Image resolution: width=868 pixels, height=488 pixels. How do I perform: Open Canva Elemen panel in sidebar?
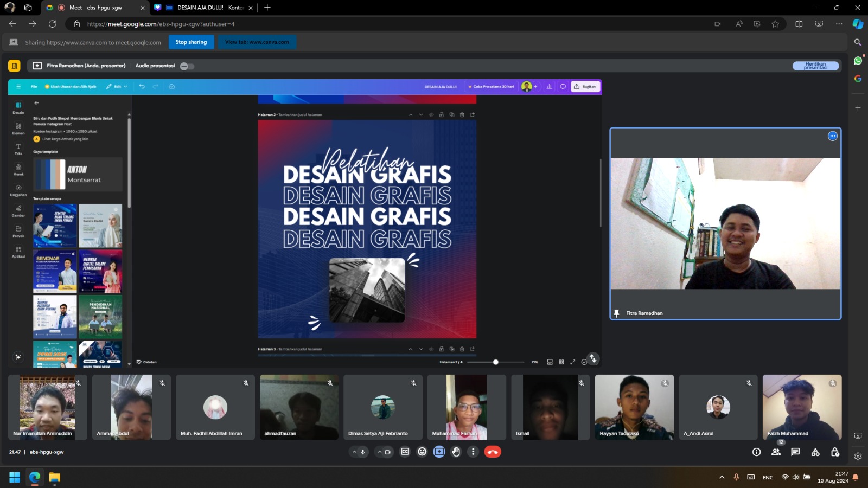coord(18,129)
